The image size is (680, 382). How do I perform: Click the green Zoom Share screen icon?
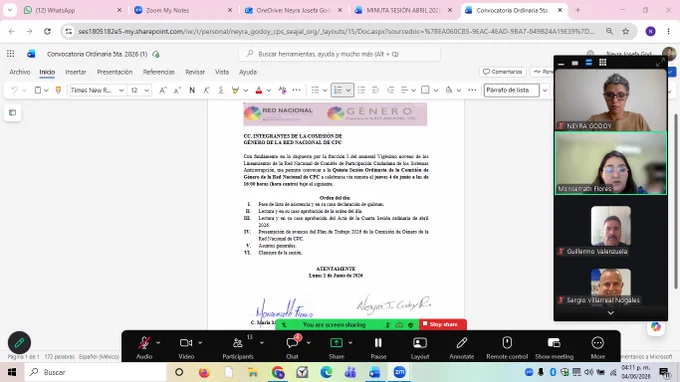click(336, 343)
